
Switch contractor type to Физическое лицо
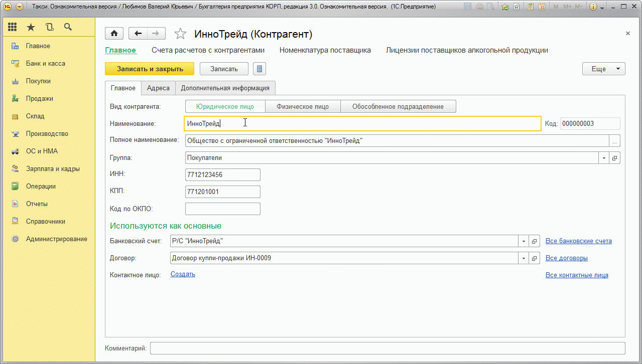[303, 106]
